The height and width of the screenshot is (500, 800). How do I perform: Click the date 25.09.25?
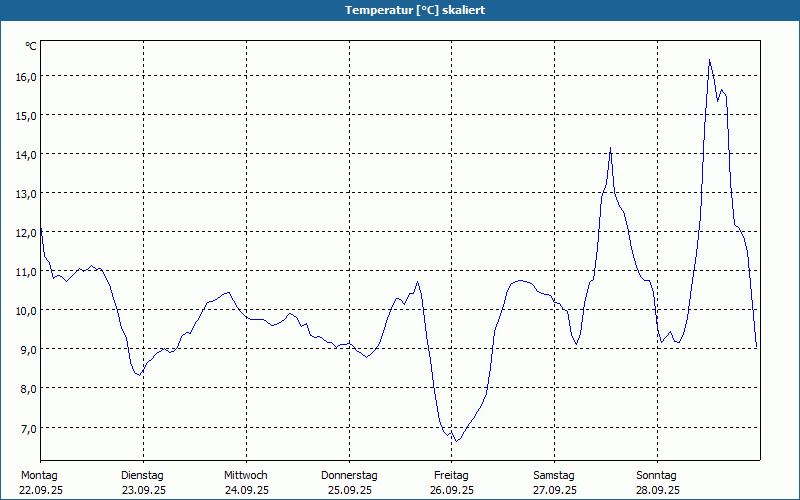(349, 491)
